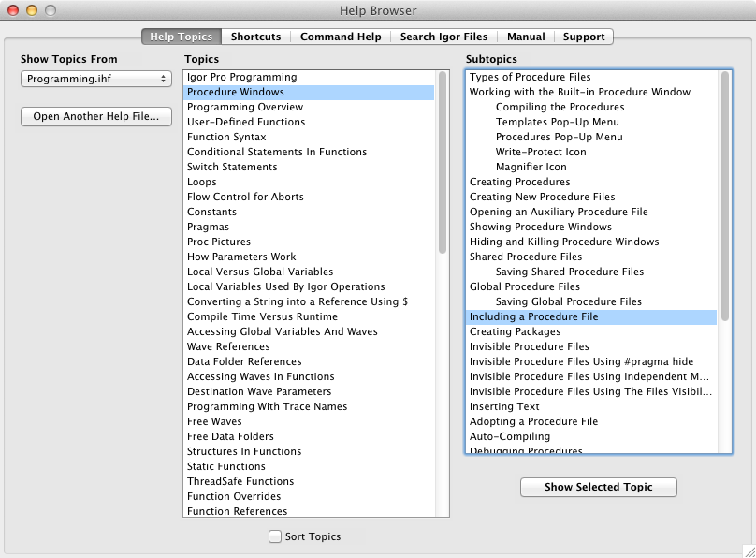Select the Function References topic
The width and height of the screenshot is (756, 558).
point(309,511)
